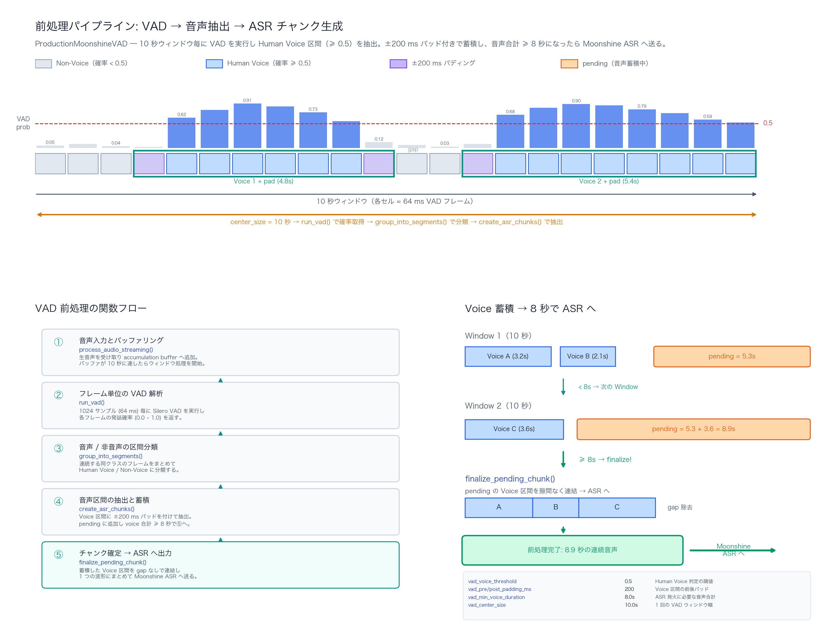Click the circled number ① step icon
Viewport: 840px width, 637px height.
coord(58,342)
